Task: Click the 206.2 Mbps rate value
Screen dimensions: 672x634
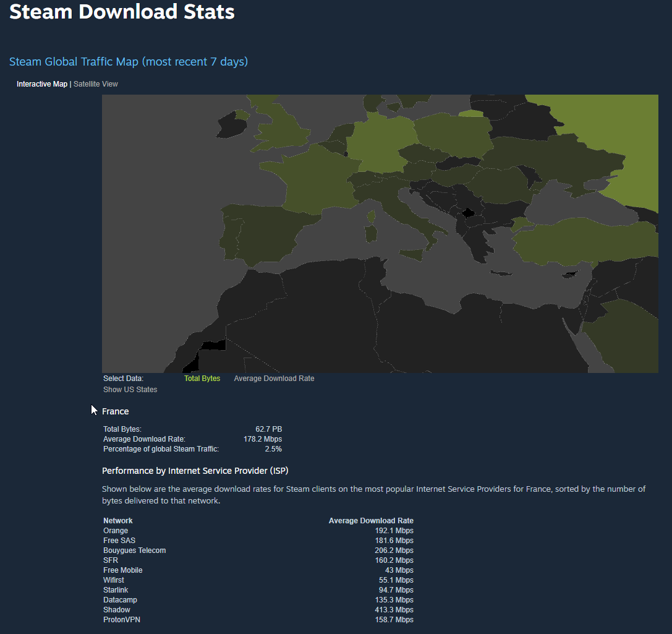Action: 394,550
